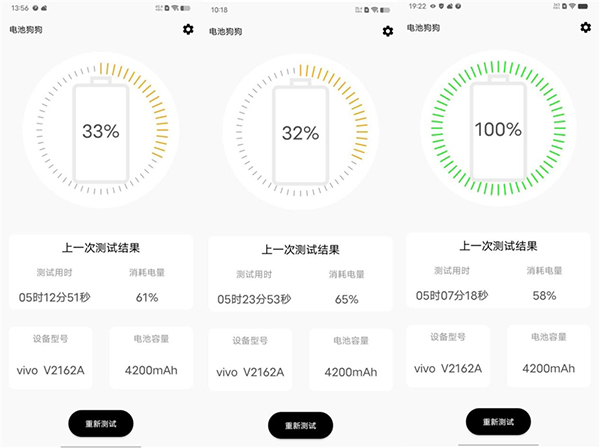This screenshot has width=600, height=448.
Task: Open settings gear on the 13:56 screen
Action: tap(188, 29)
